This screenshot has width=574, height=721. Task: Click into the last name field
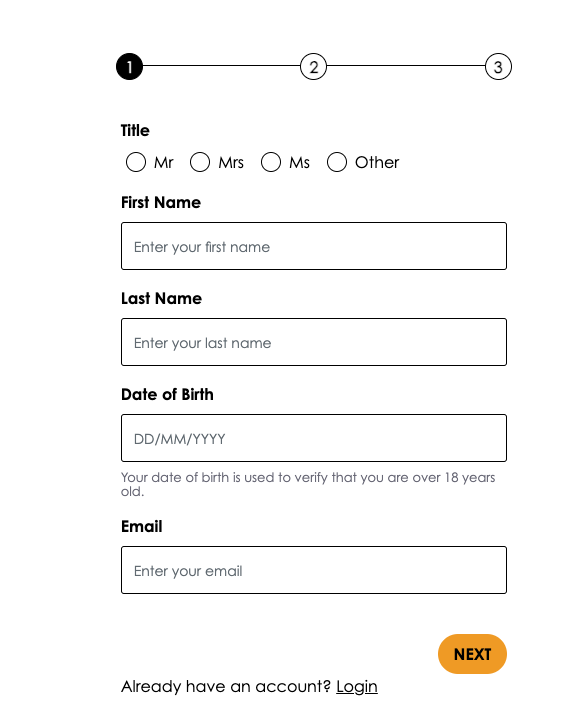point(314,342)
